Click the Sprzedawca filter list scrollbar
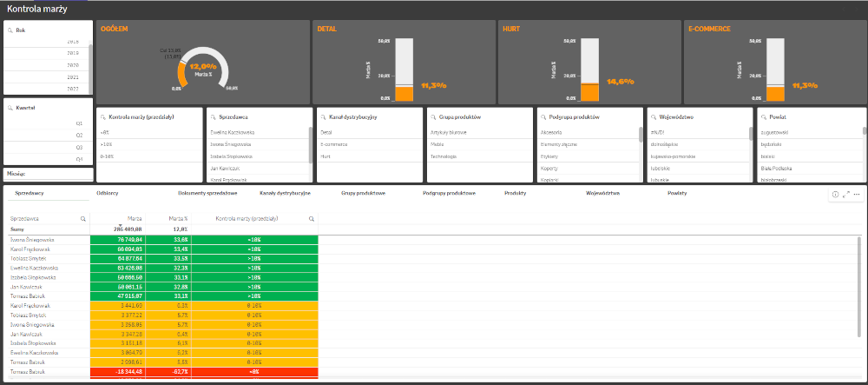This screenshot has width=868, height=385. pos(311,144)
